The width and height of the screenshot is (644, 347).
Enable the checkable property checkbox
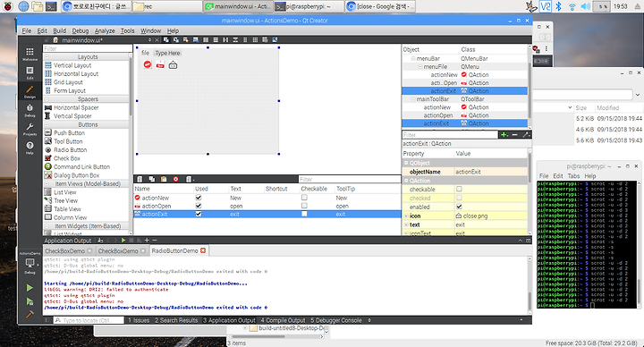click(459, 190)
